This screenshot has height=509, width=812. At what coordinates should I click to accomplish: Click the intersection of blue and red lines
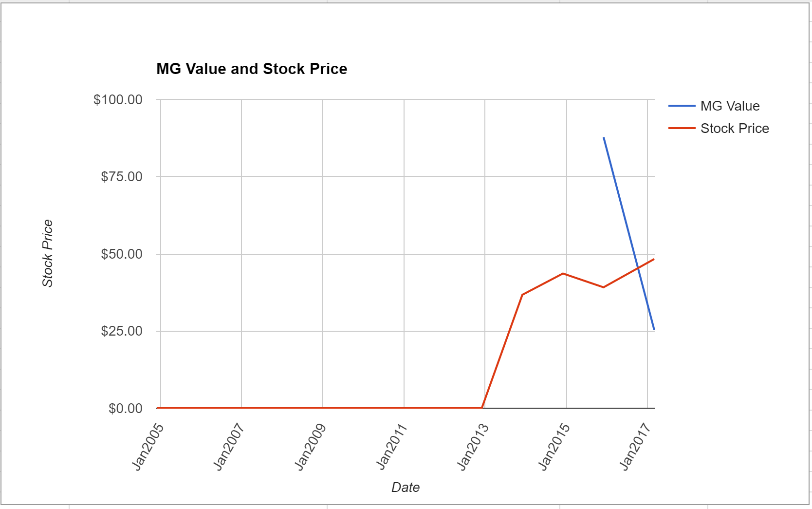pyautogui.click(x=638, y=267)
